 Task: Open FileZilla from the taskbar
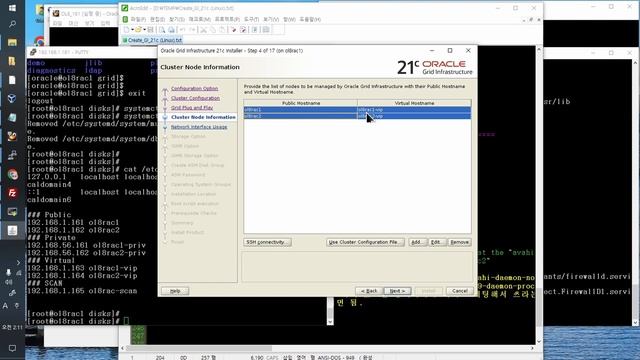tap(12, 193)
